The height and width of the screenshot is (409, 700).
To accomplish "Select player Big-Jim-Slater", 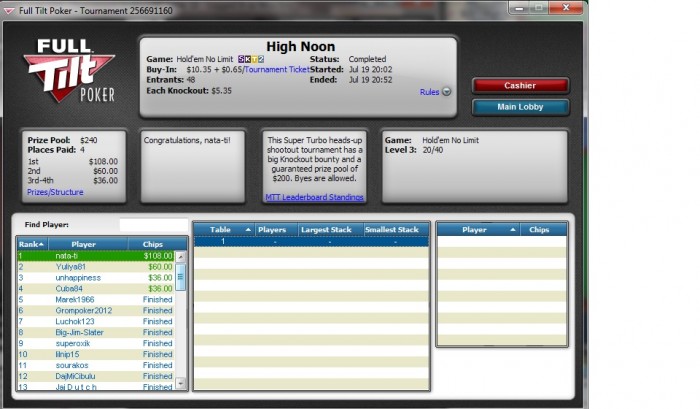I will pyautogui.click(x=96, y=333).
